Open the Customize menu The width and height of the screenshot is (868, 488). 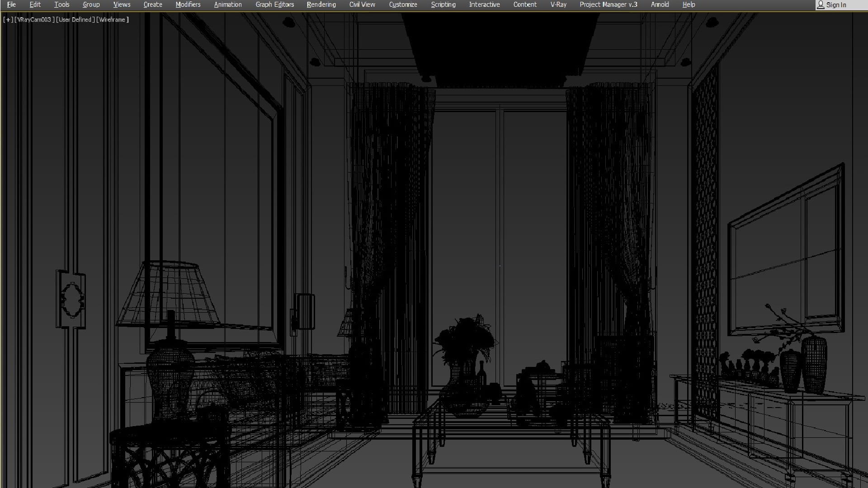tap(403, 5)
